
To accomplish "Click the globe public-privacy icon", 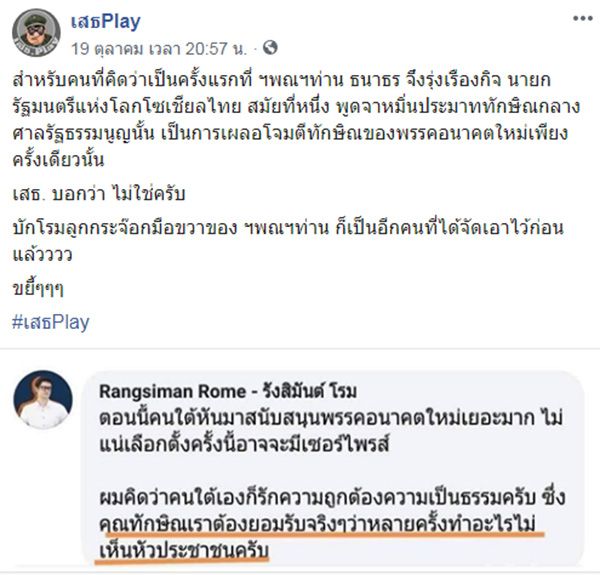I will tap(270, 48).
